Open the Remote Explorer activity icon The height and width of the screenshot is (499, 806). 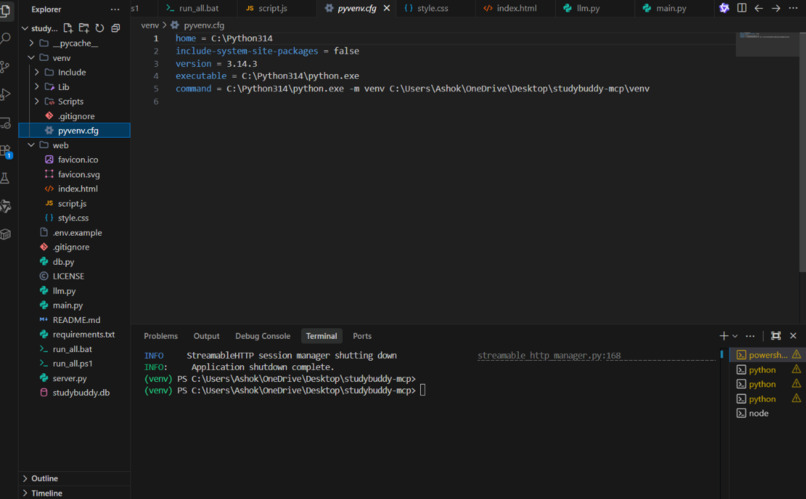(5, 123)
